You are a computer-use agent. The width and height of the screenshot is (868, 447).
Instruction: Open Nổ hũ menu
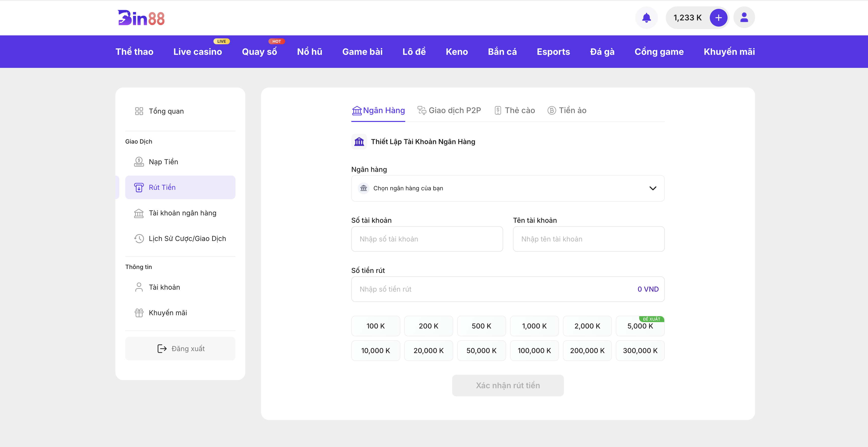pyautogui.click(x=309, y=52)
